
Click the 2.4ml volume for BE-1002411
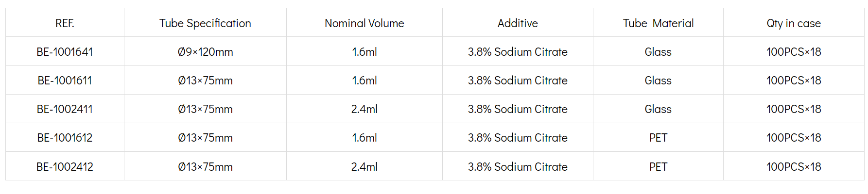(365, 109)
